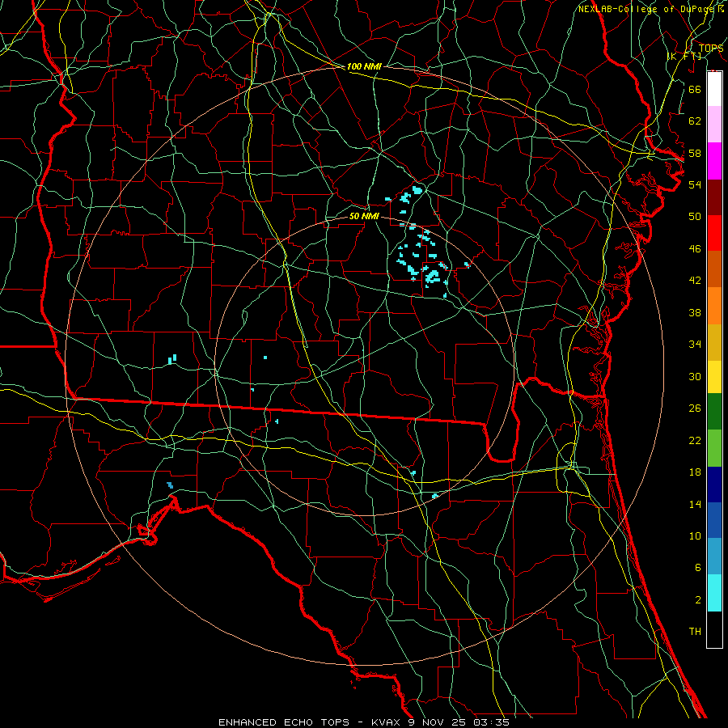Click the '50' legend value
The width and height of the screenshot is (728, 728).
point(695,217)
